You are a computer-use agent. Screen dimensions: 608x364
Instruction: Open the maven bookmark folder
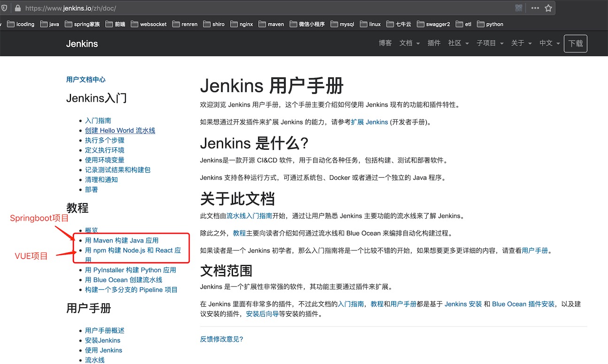coord(271,24)
